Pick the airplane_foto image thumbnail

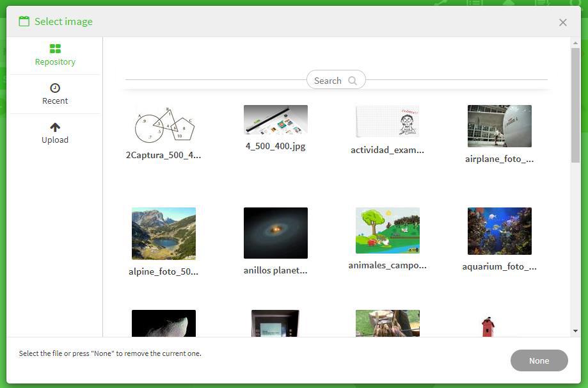[499, 126]
